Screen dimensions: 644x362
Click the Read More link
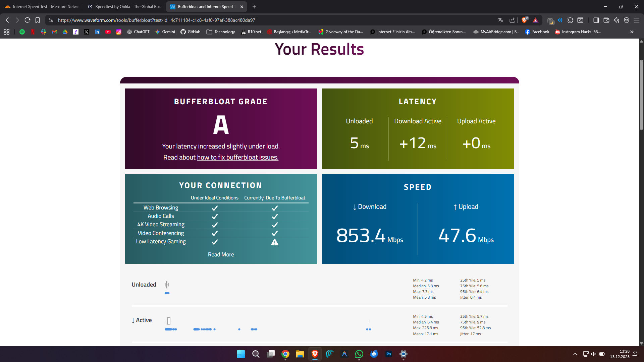(x=221, y=255)
